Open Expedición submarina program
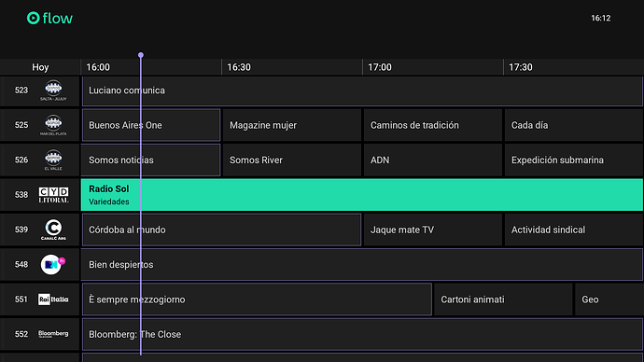644x362 pixels. click(x=574, y=160)
